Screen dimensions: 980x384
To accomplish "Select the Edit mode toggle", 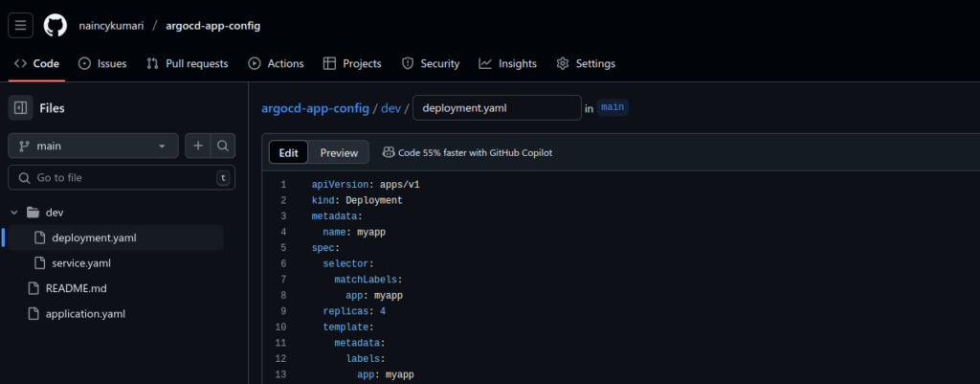I will pyautogui.click(x=288, y=153).
